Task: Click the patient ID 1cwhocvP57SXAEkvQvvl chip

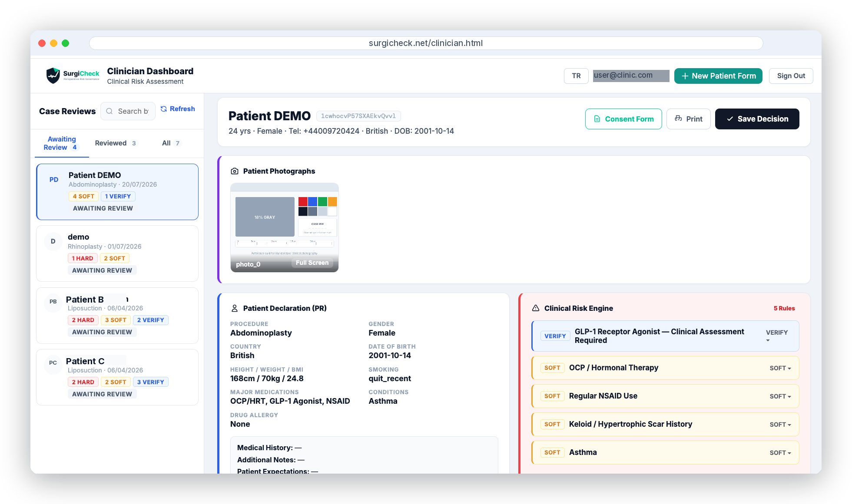Action: tap(358, 116)
